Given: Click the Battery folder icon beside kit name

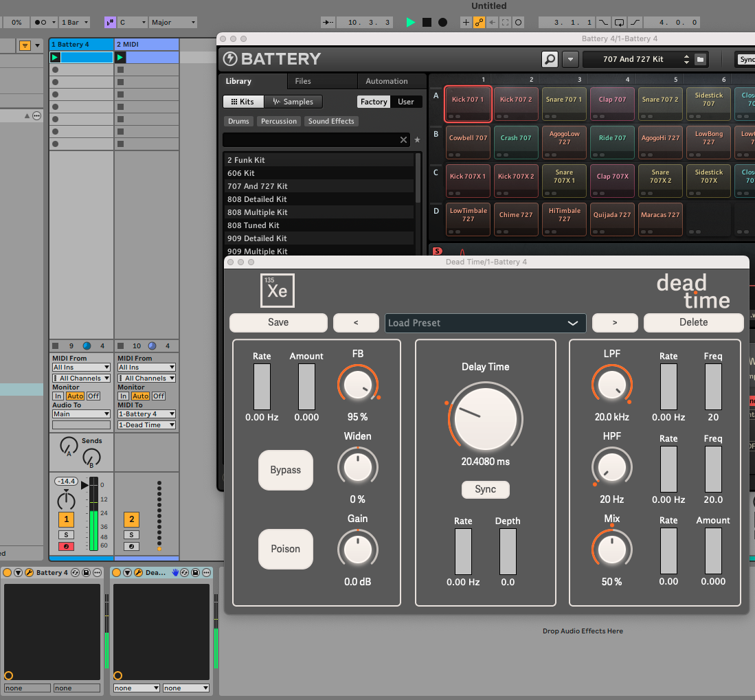Looking at the screenshot, I should coord(700,59).
